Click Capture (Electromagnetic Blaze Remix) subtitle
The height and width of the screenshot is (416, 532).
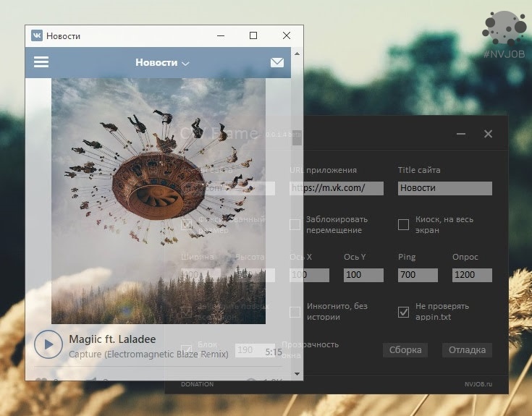pyautogui.click(x=148, y=355)
